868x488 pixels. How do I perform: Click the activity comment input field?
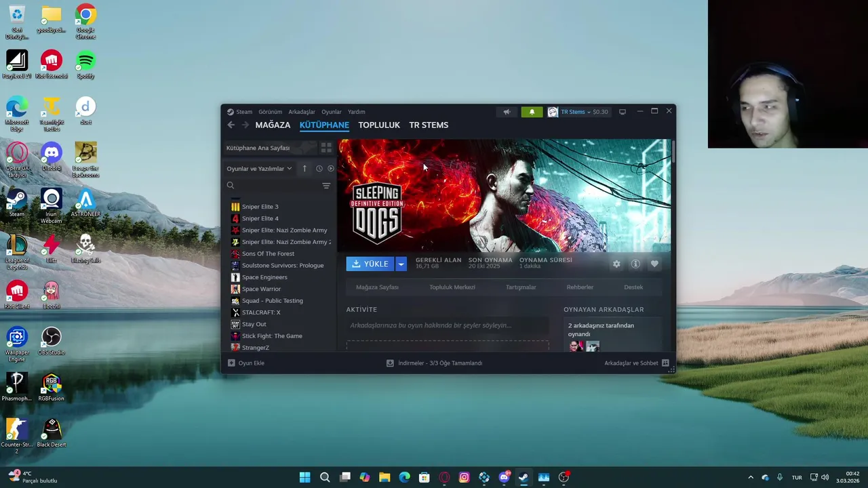tap(448, 325)
